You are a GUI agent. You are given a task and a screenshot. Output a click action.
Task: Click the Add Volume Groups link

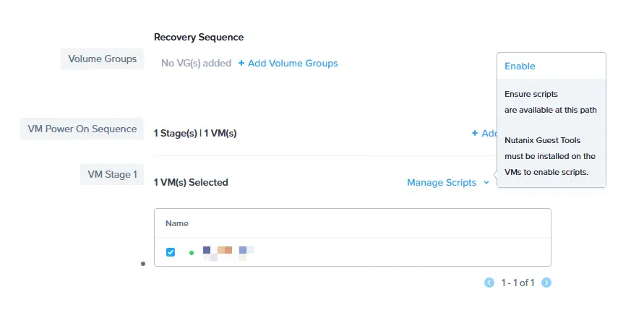pyautogui.click(x=293, y=63)
